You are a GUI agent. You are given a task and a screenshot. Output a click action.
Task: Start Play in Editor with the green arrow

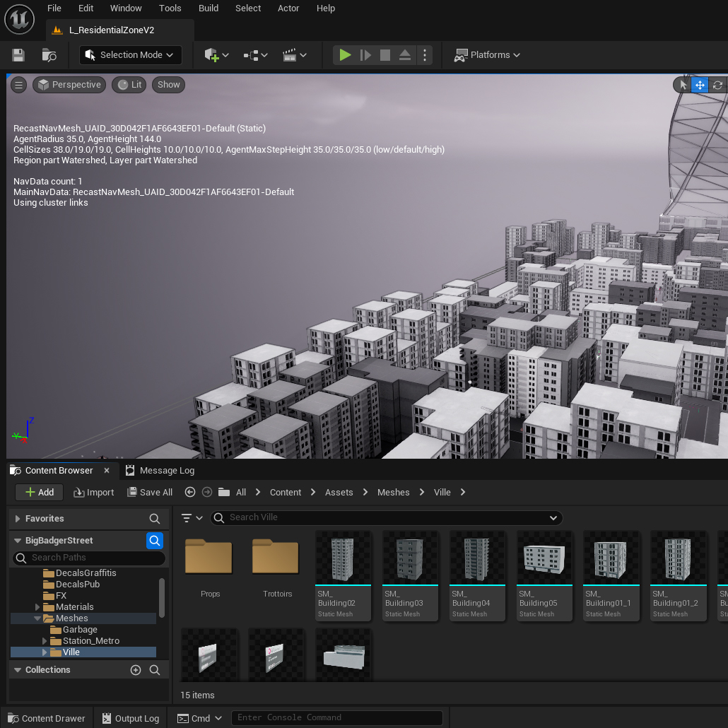pos(345,55)
